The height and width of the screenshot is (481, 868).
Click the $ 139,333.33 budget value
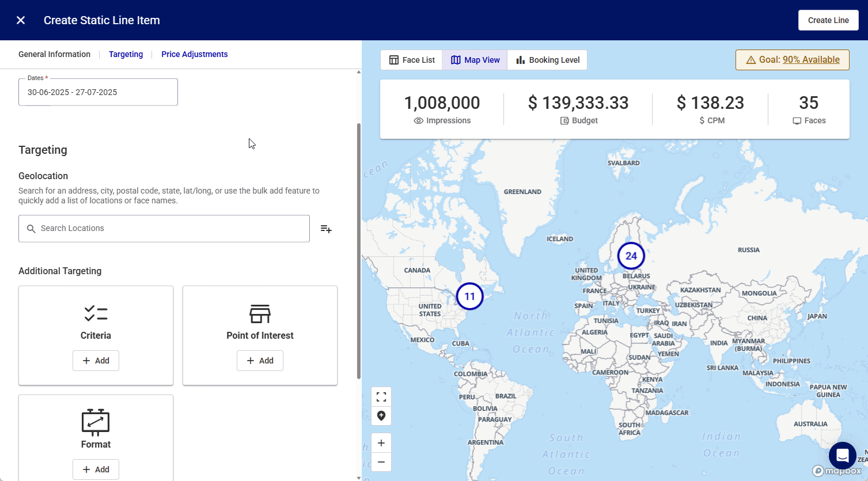click(578, 103)
